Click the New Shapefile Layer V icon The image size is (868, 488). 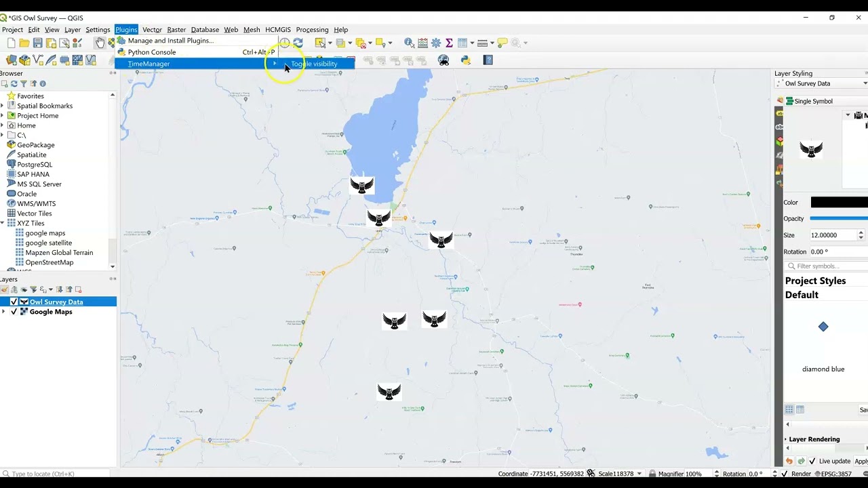click(38, 60)
